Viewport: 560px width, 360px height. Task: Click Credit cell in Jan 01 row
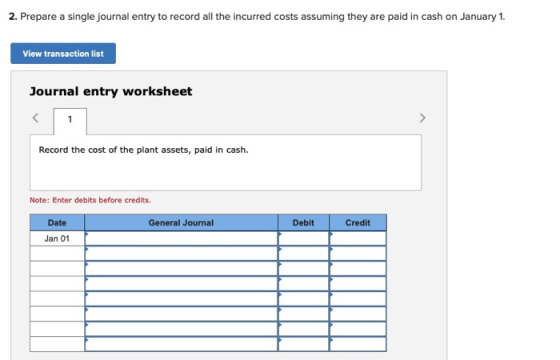point(358,239)
